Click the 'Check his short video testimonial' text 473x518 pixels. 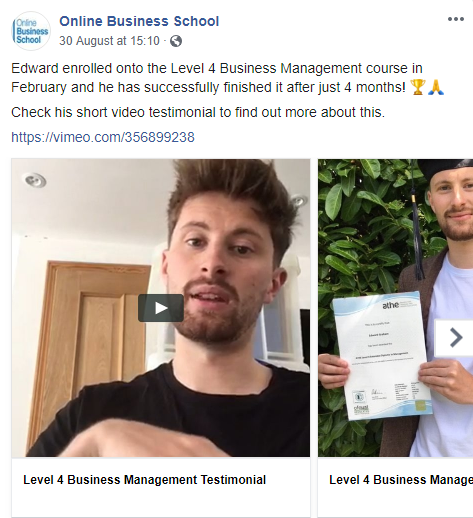198,112
